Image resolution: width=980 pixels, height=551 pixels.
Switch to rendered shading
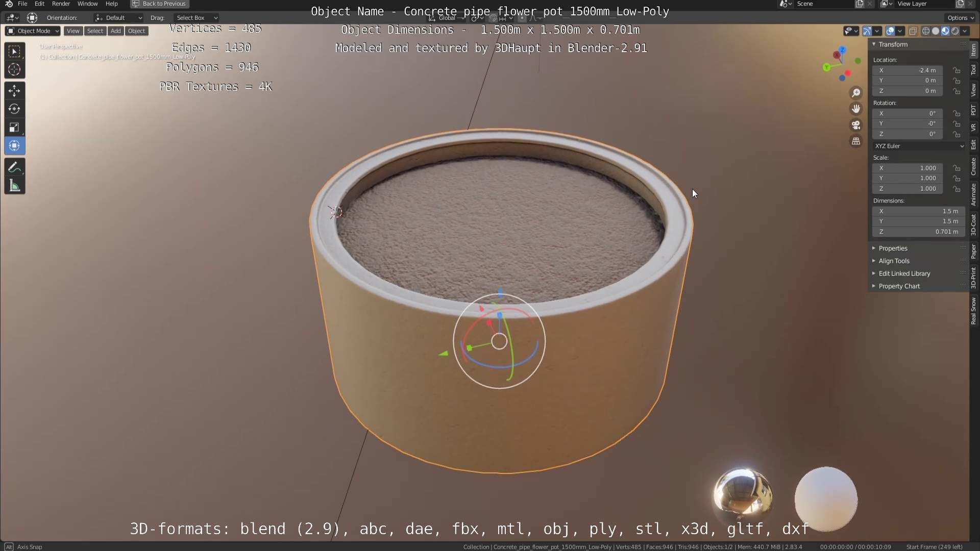955,31
